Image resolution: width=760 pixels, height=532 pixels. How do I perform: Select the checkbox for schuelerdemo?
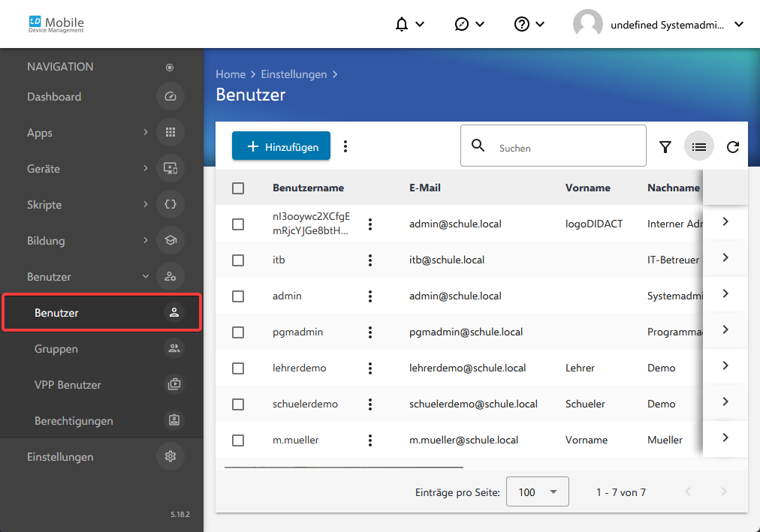click(238, 404)
